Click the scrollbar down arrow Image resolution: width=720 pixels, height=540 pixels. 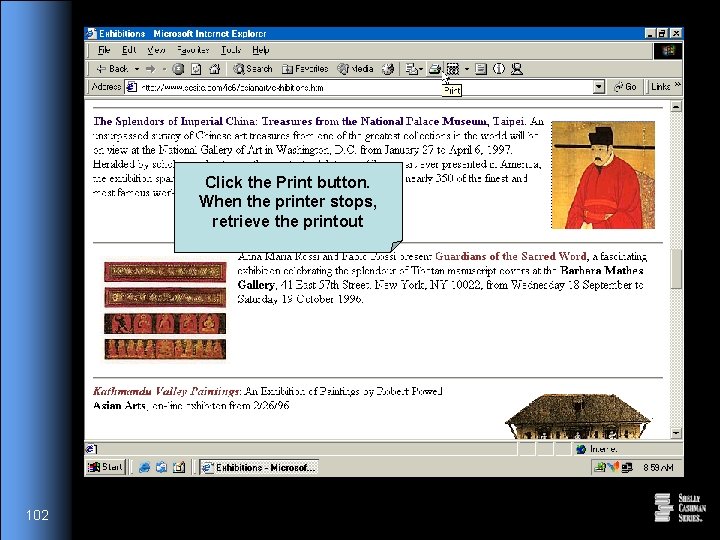[675, 433]
